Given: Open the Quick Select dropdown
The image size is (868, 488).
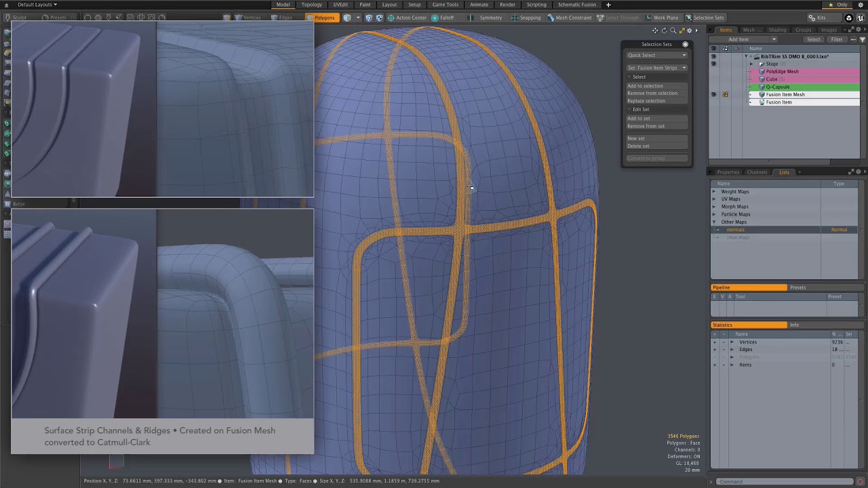Looking at the screenshot, I should click(656, 56).
